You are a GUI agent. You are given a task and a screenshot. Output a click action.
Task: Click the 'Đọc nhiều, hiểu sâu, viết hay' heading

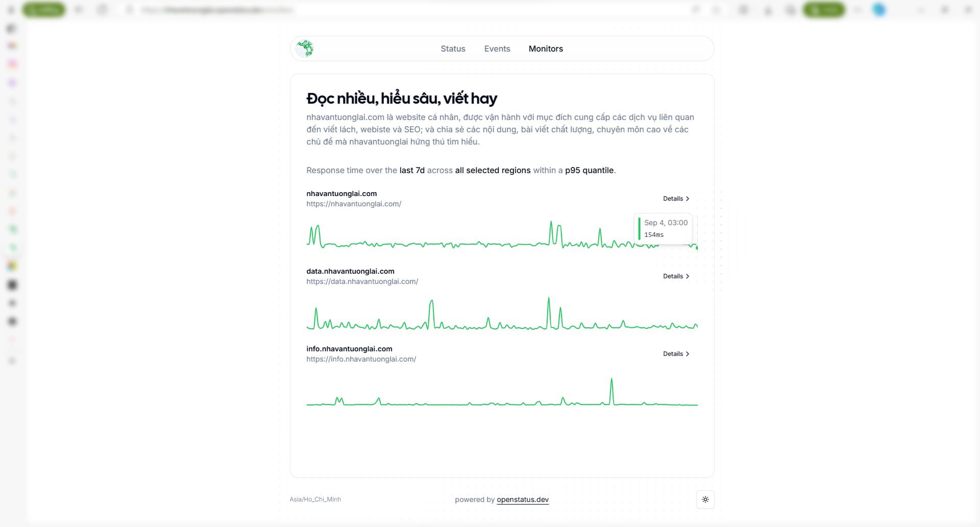[x=402, y=98]
